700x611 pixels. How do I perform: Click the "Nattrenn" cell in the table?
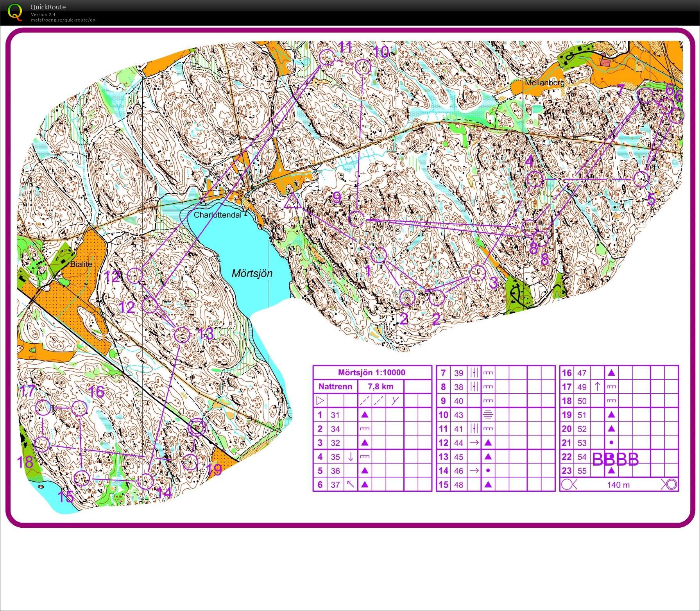pyautogui.click(x=335, y=387)
